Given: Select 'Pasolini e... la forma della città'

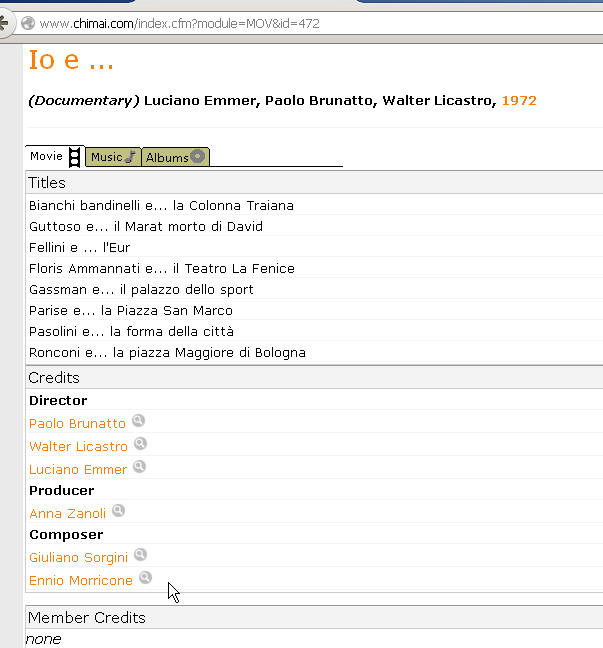Looking at the screenshot, I should [x=131, y=332].
